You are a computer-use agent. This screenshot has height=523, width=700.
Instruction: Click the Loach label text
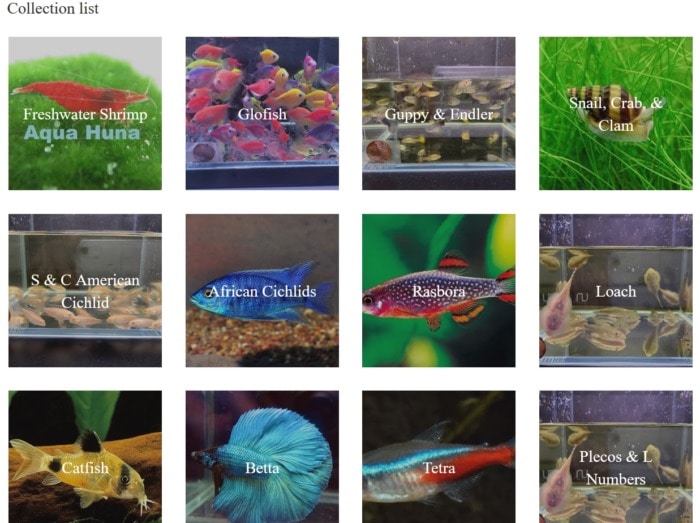click(616, 291)
